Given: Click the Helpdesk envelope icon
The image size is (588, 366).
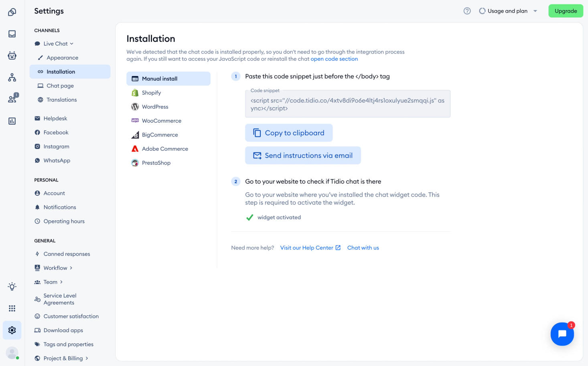Looking at the screenshot, I should point(37,118).
